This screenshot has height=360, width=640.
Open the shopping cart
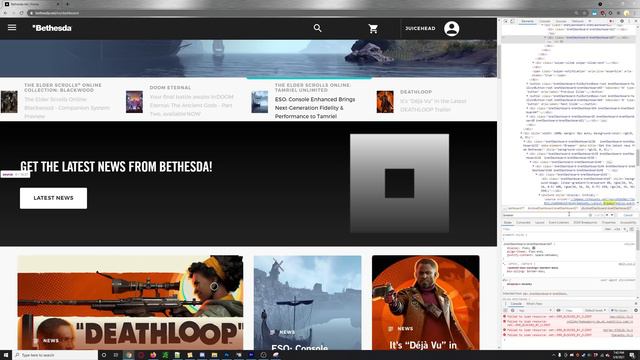pyautogui.click(x=373, y=29)
